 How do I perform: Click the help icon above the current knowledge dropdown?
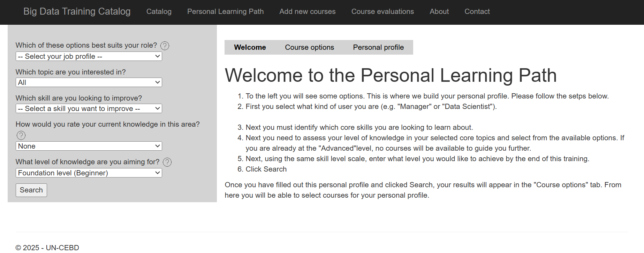tap(21, 135)
